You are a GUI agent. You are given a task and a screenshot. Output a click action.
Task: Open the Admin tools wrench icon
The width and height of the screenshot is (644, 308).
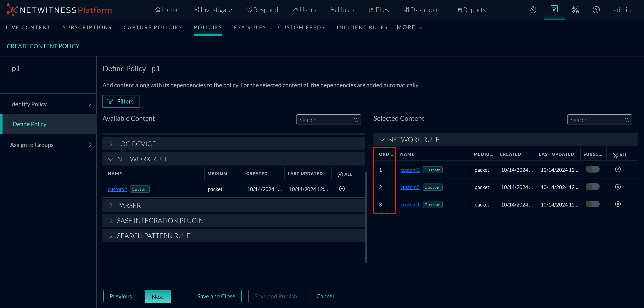pyautogui.click(x=575, y=10)
